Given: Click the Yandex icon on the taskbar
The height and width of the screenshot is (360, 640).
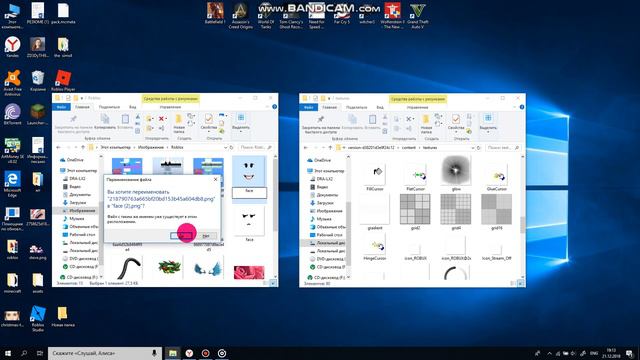Looking at the screenshot, I should 189,353.
